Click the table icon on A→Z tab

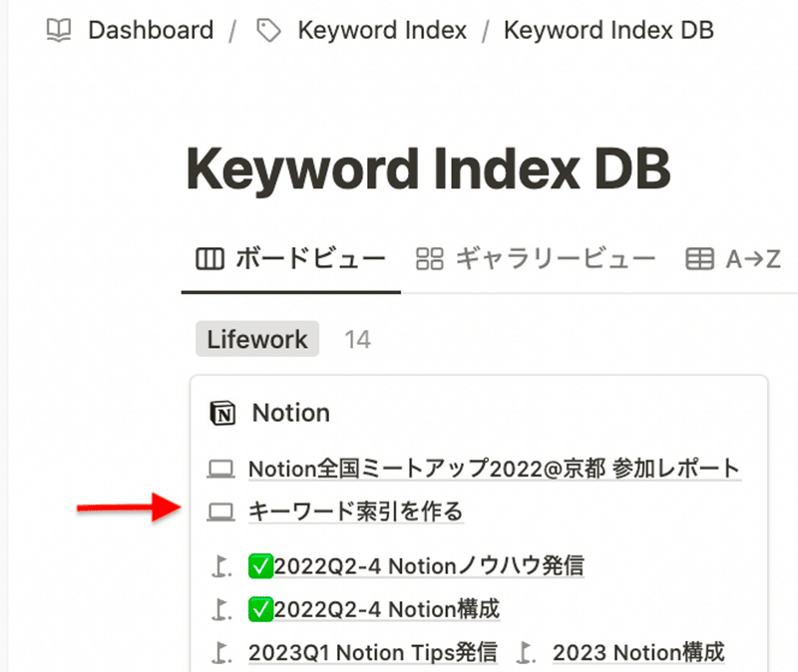pos(700,259)
